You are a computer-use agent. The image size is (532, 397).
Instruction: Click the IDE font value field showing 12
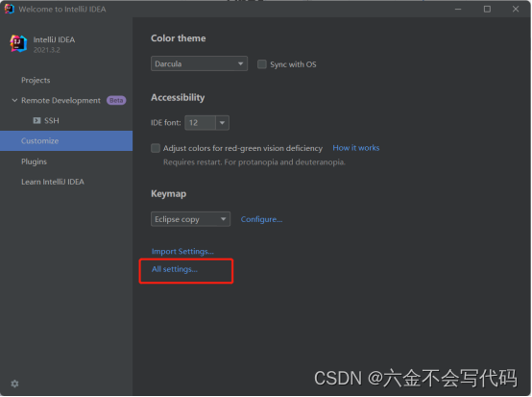click(x=200, y=123)
